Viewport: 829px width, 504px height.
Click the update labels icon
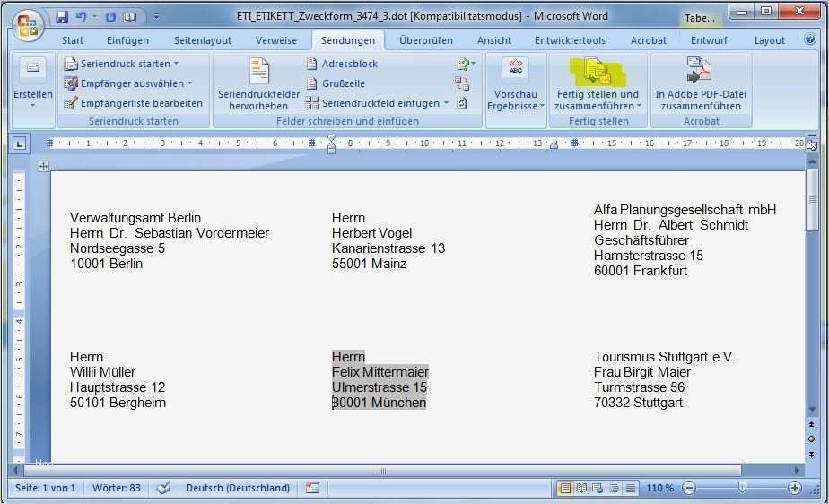click(x=461, y=103)
